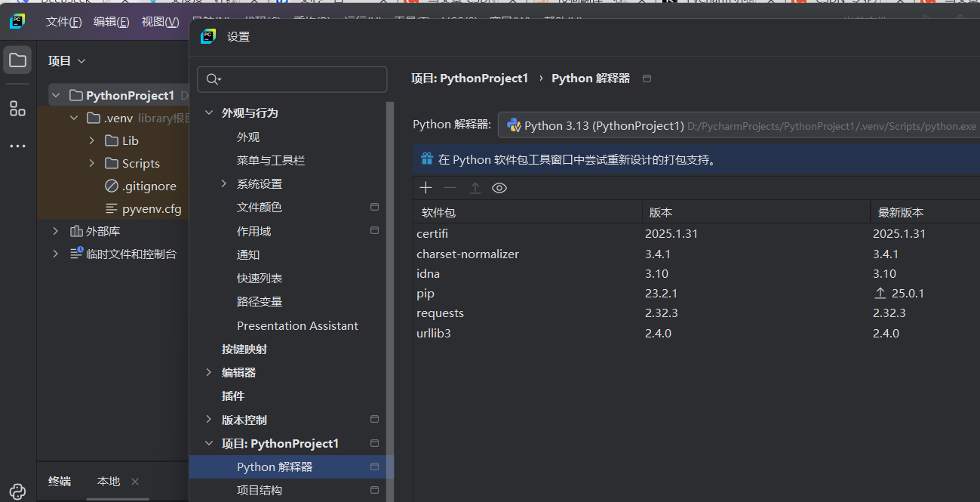Image resolution: width=980 pixels, height=502 pixels.
Task: Open 按键映射 settings page
Action: click(244, 349)
